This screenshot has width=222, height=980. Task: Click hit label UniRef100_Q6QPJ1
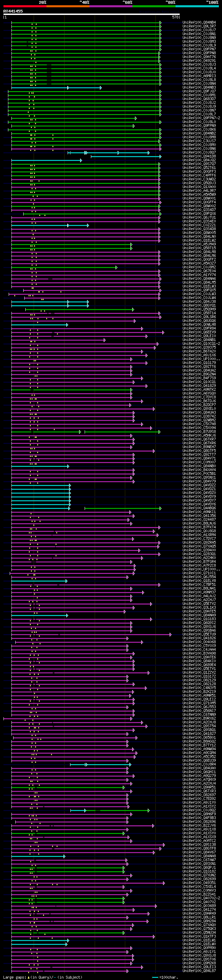coord(199,867)
